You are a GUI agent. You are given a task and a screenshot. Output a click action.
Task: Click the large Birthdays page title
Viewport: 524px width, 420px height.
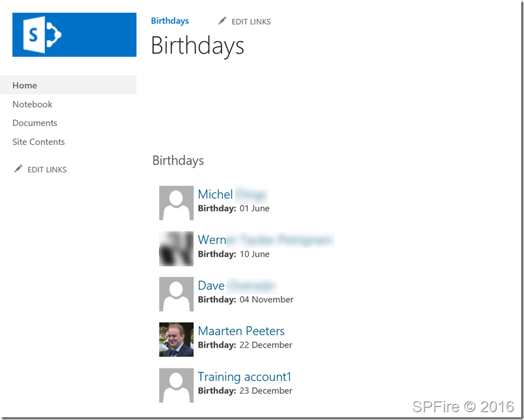tap(197, 46)
